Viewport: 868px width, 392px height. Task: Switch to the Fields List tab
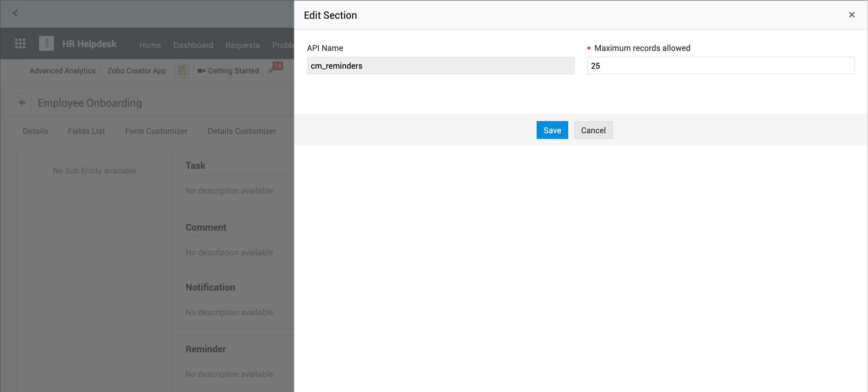coord(86,131)
